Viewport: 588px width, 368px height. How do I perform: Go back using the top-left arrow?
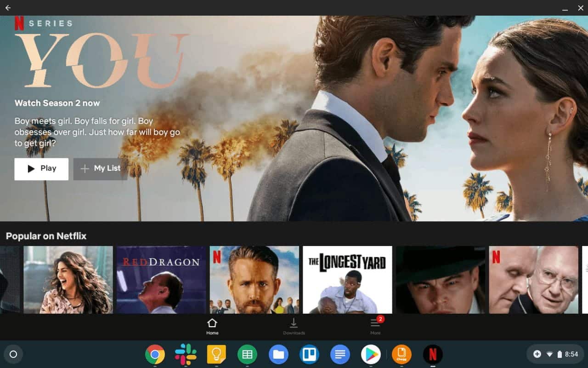click(7, 8)
